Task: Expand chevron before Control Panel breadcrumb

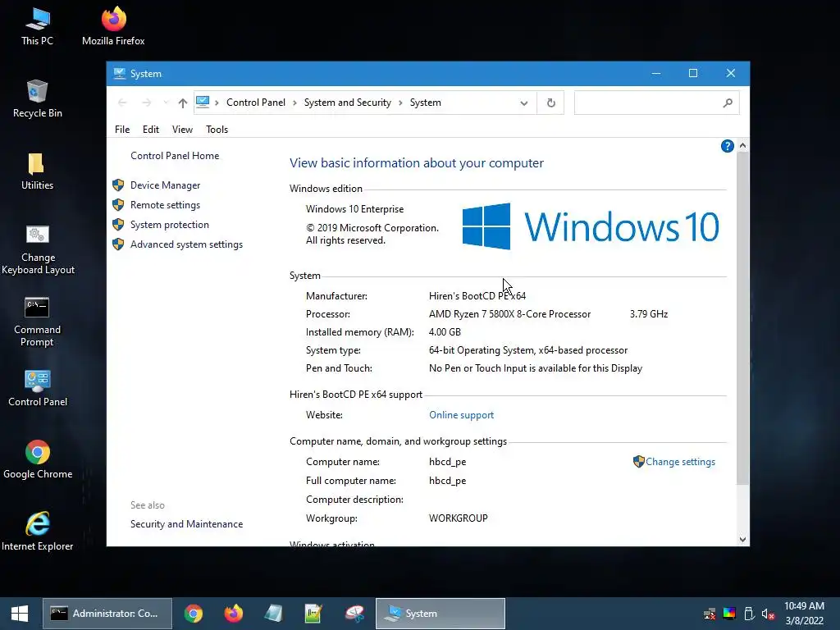Action: click(x=217, y=103)
